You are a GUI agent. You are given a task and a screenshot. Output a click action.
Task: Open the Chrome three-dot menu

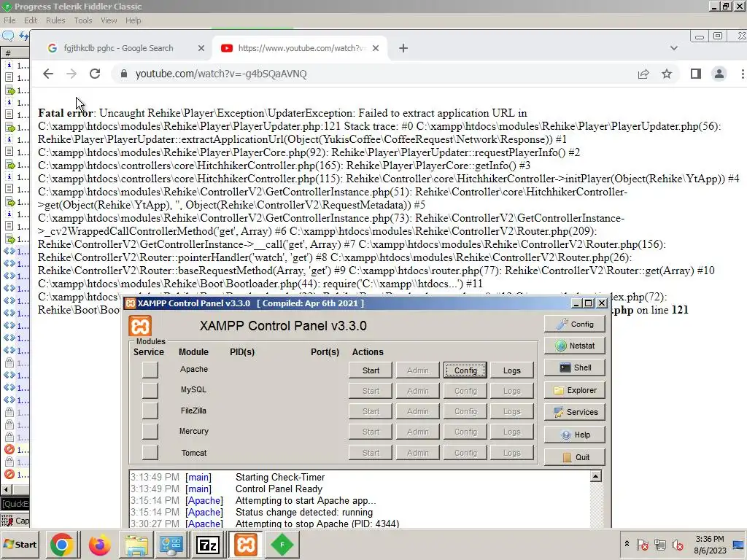pos(742,74)
